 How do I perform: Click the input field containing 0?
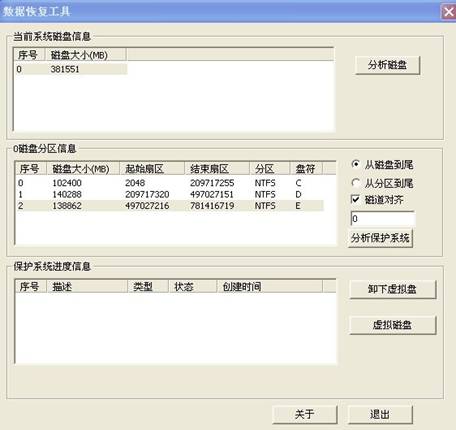click(383, 219)
